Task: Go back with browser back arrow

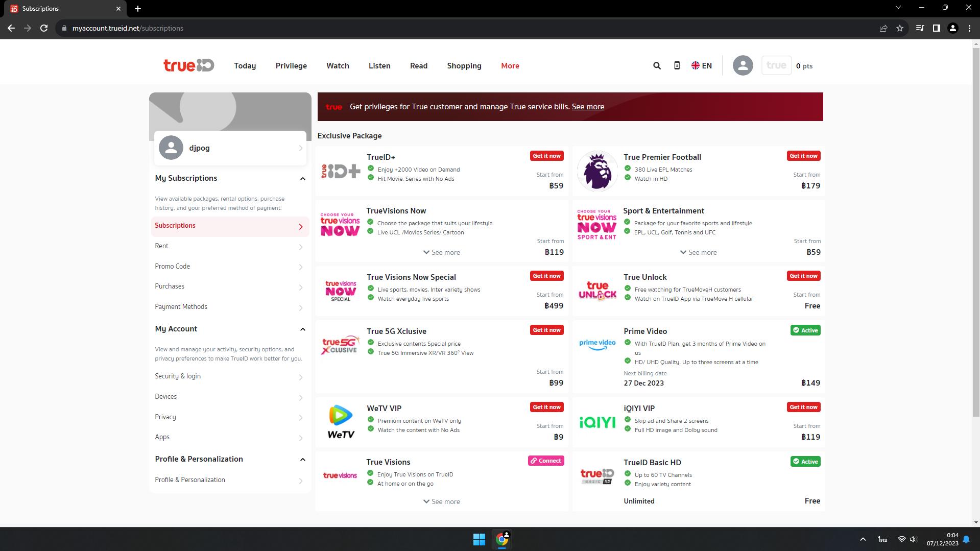Action: [x=11, y=28]
